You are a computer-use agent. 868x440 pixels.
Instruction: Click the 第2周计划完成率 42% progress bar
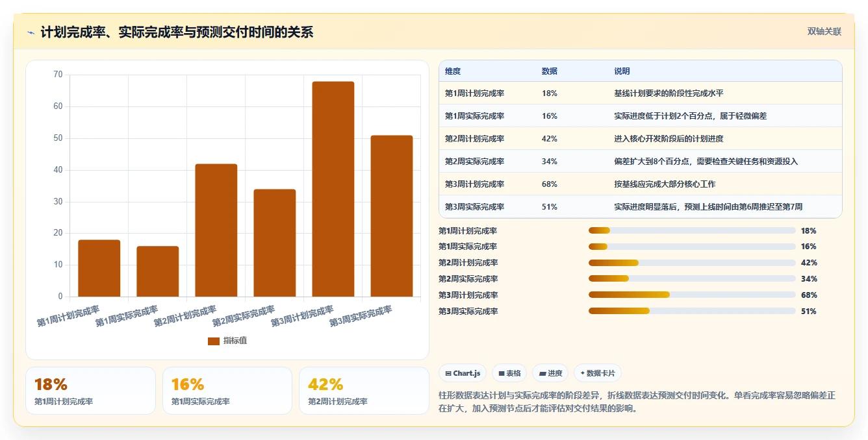(692, 263)
